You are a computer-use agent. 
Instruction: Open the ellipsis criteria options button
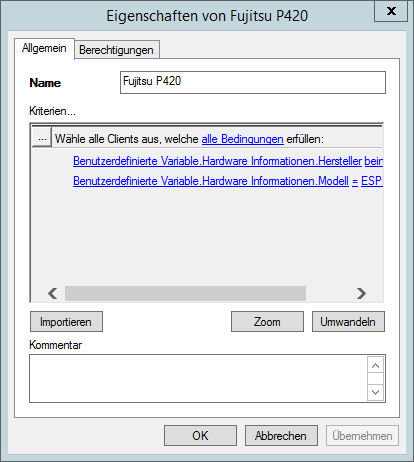42,137
